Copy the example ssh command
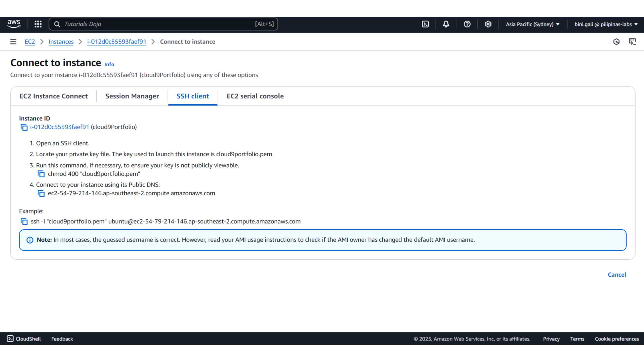644x362 pixels. pyautogui.click(x=24, y=221)
